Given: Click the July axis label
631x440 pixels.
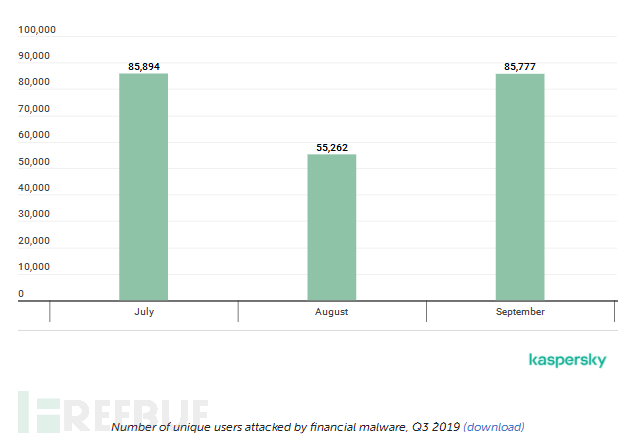Looking at the screenshot, I should click(x=144, y=312).
